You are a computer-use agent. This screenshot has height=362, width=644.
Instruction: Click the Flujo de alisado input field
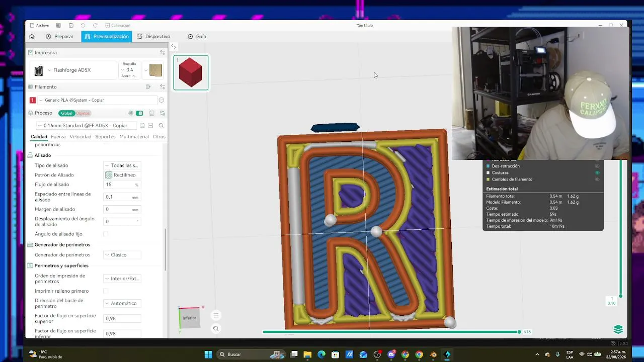(x=122, y=185)
